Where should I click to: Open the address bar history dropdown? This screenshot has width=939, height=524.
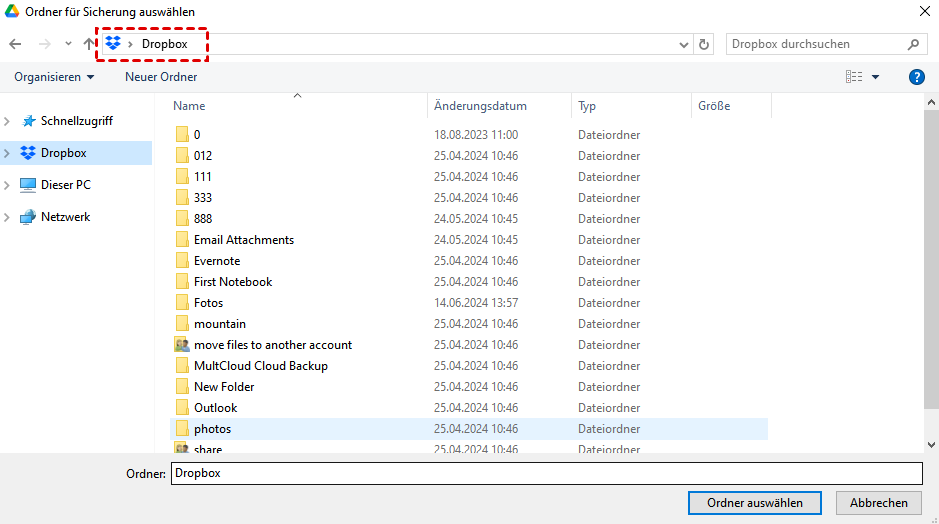[684, 44]
